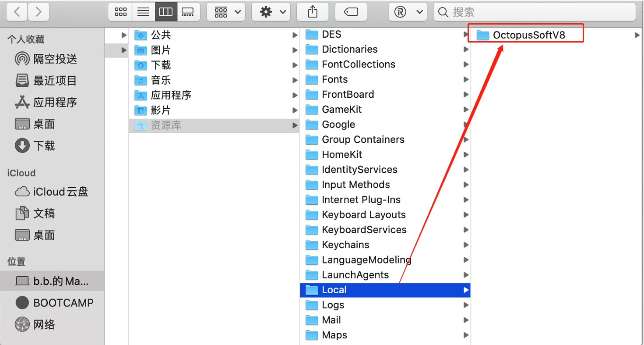Select the 应用程序 folder in column

[x=214, y=95]
